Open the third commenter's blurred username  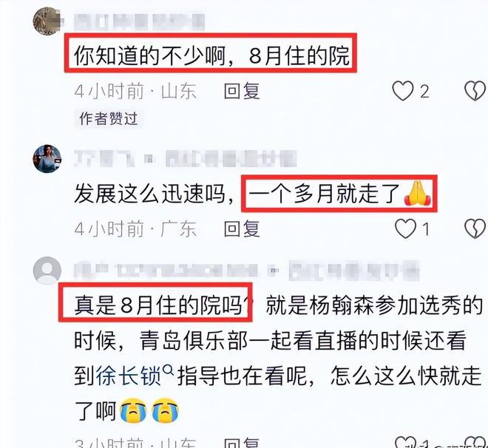[246, 271]
